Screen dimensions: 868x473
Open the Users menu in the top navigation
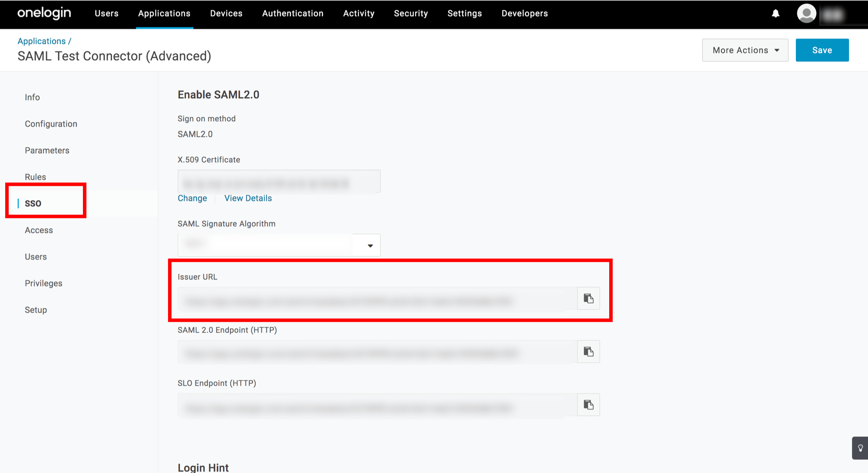tap(106, 13)
